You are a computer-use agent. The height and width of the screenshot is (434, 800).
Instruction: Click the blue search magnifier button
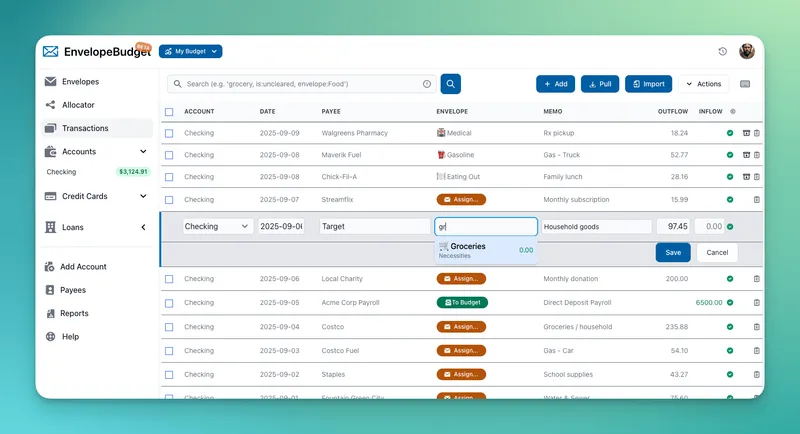pyautogui.click(x=451, y=84)
